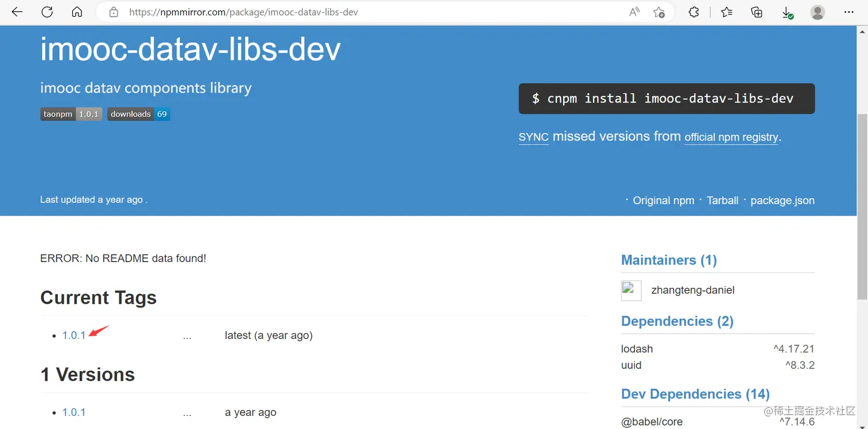This screenshot has height=429, width=868.
Task: Click the '^4.17.21' version text
Action: point(794,349)
